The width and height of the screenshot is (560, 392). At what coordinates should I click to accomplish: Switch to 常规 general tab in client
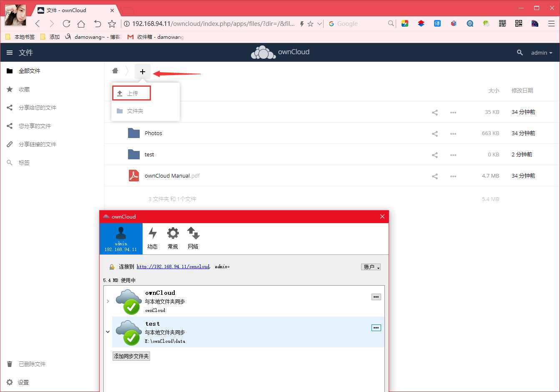coord(173,239)
